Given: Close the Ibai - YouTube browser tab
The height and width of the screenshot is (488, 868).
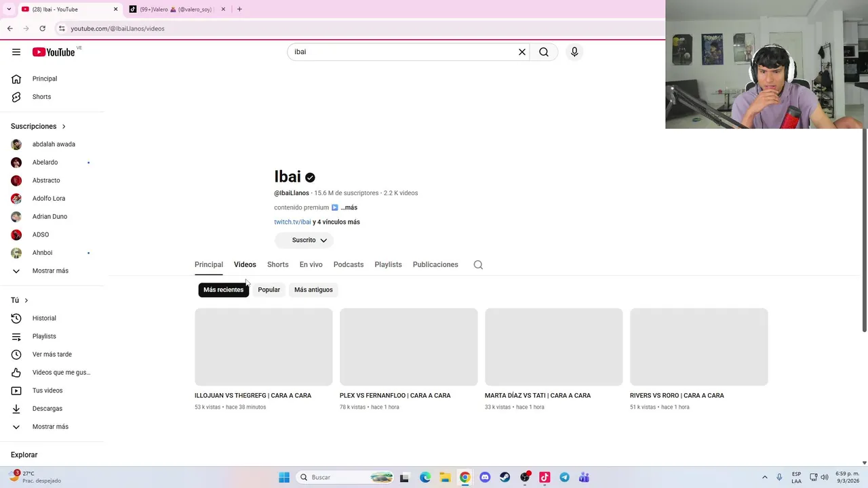Looking at the screenshot, I should coord(115,9).
